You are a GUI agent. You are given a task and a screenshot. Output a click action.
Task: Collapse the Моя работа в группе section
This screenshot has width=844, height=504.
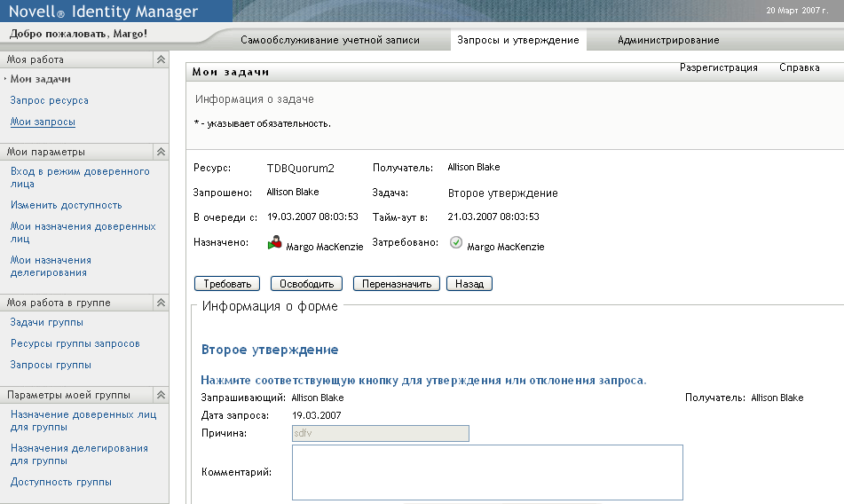tap(161, 303)
